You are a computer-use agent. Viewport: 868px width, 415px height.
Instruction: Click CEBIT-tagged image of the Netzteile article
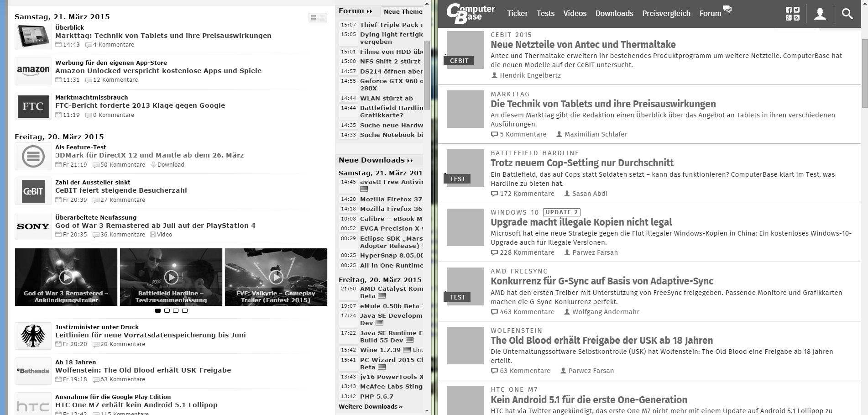(465, 50)
